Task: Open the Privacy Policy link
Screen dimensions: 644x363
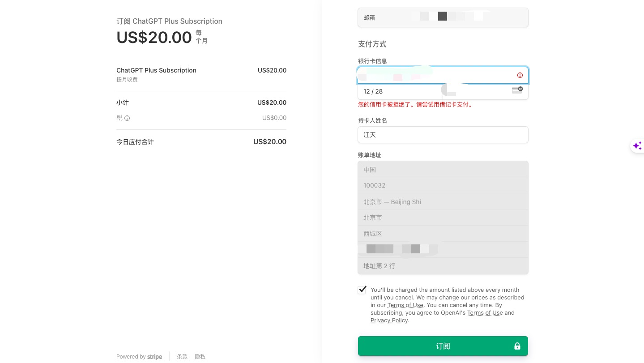Action: click(389, 320)
